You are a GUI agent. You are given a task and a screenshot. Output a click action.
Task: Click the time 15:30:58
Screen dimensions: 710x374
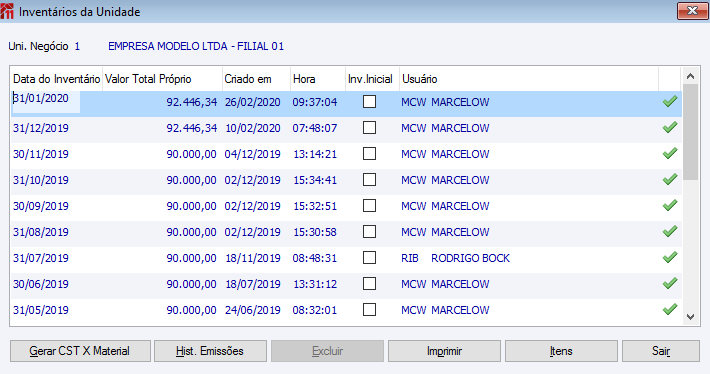coord(315,232)
